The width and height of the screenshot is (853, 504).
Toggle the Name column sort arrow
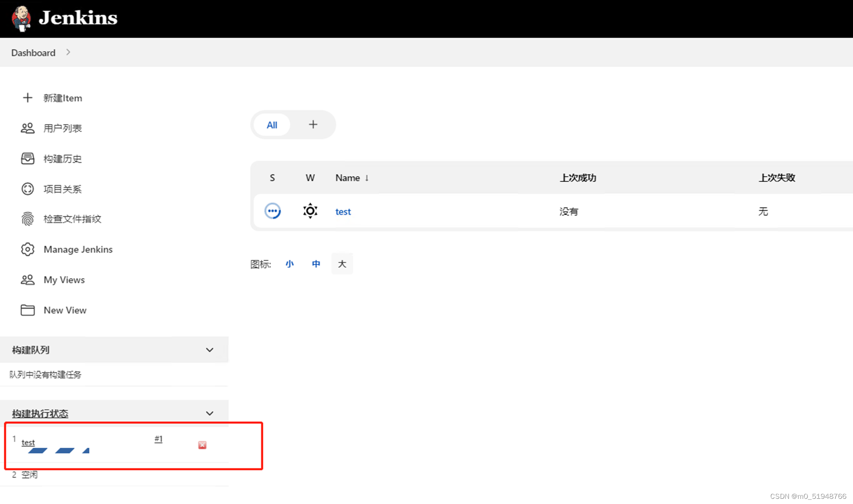pyautogui.click(x=367, y=178)
